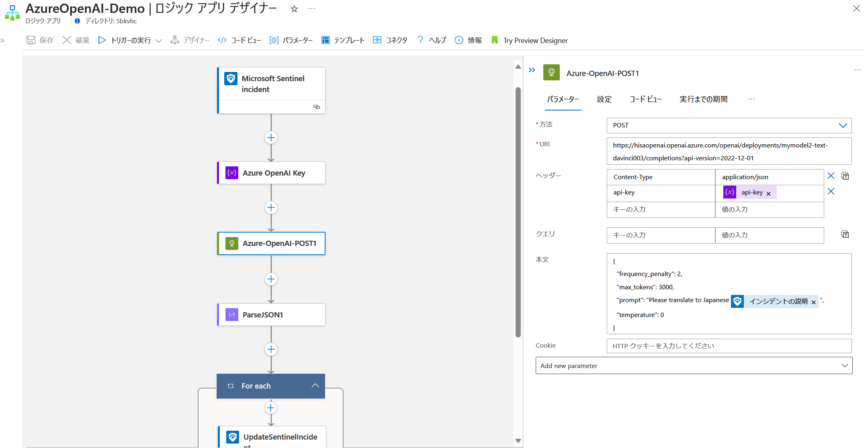The image size is (868, 448).
Task: Insert new step after Azure OpenAI Key
Action: click(271, 207)
